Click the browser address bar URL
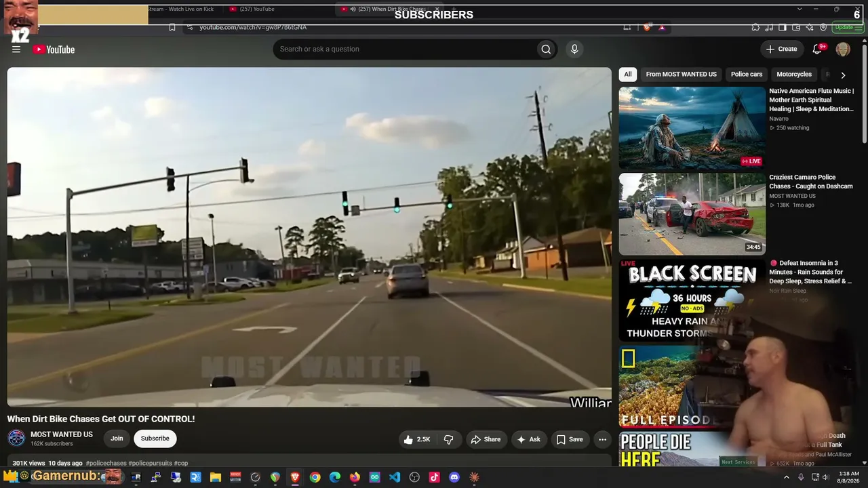This screenshot has width=868, height=488. (253, 27)
